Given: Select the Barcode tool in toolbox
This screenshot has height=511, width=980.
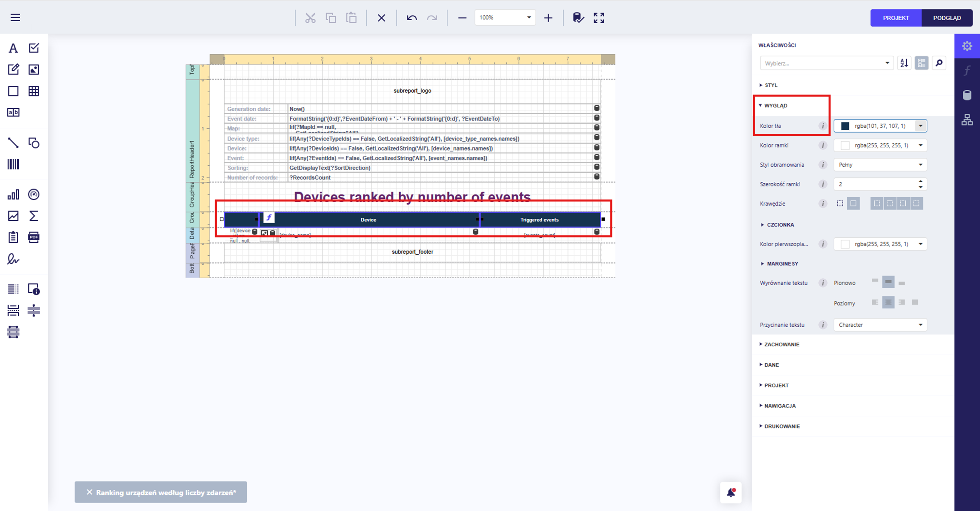Looking at the screenshot, I should 13,164.
